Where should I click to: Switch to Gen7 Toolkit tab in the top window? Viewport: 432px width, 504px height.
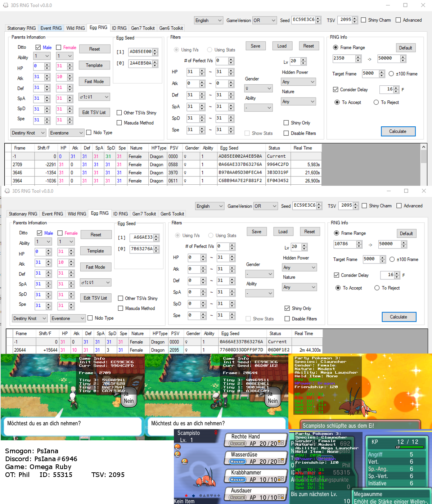(x=143, y=28)
